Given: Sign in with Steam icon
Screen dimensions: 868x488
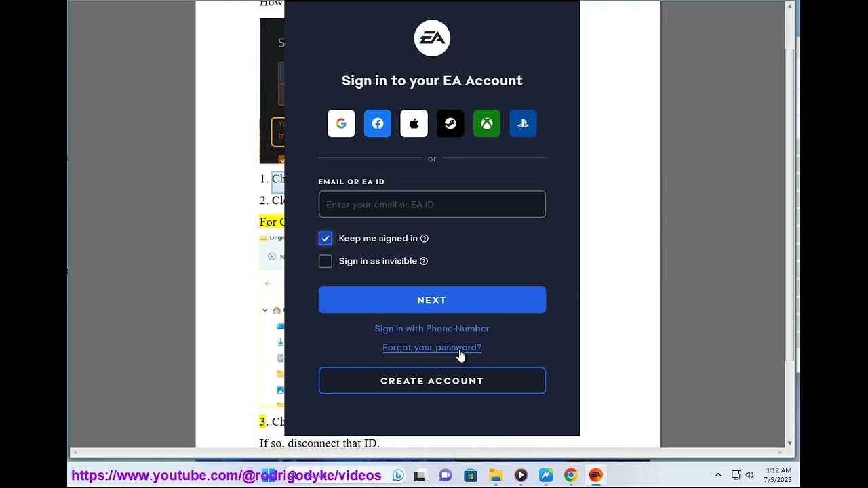Looking at the screenshot, I should [x=450, y=123].
